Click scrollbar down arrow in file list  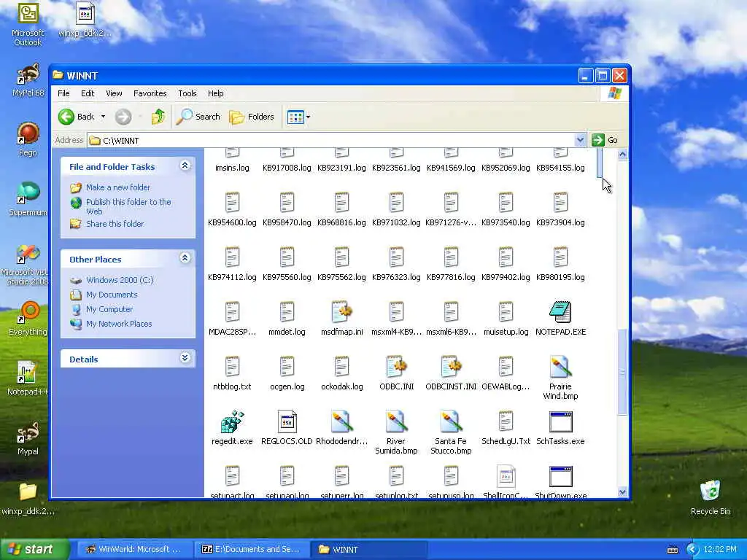622,492
